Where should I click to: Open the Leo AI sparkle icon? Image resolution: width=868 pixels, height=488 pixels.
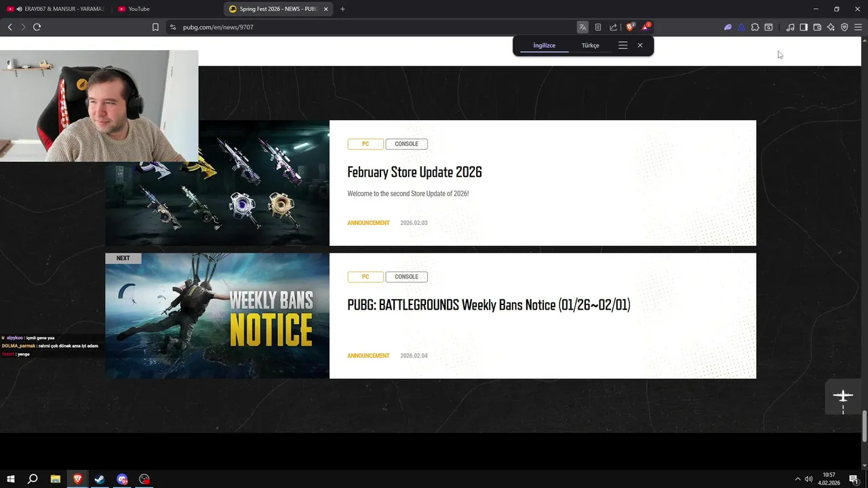click(x=831, y=27)
